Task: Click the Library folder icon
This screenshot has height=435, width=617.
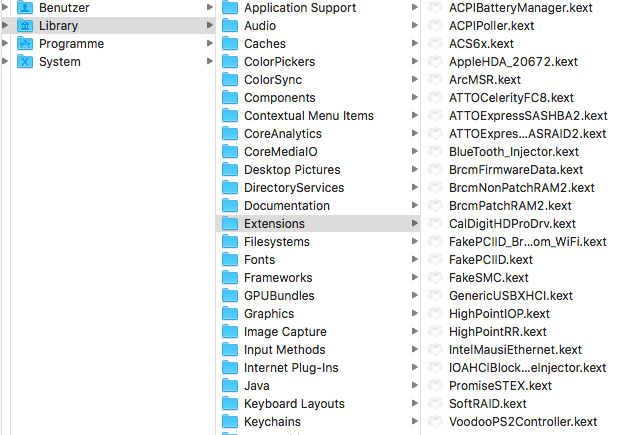Action: click(x=25, y=25)
